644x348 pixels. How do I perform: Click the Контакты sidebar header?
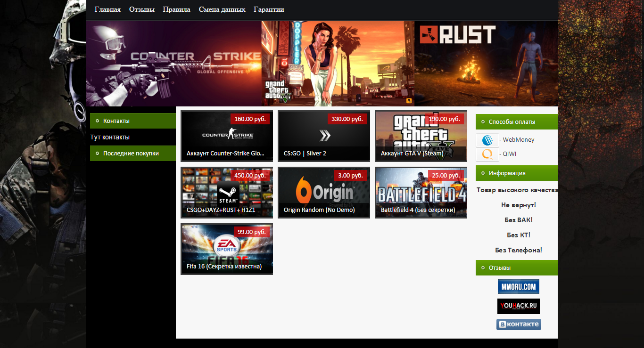133,121
